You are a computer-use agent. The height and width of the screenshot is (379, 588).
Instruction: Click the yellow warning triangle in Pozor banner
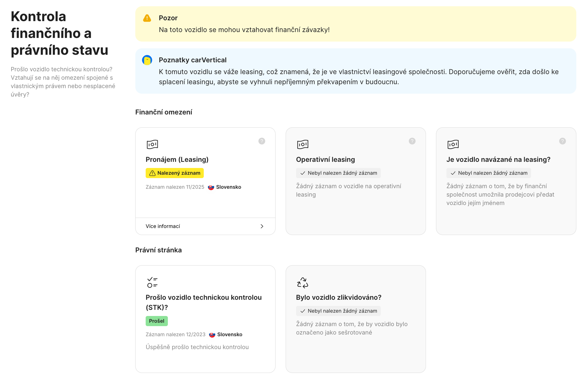coord(147,18)
